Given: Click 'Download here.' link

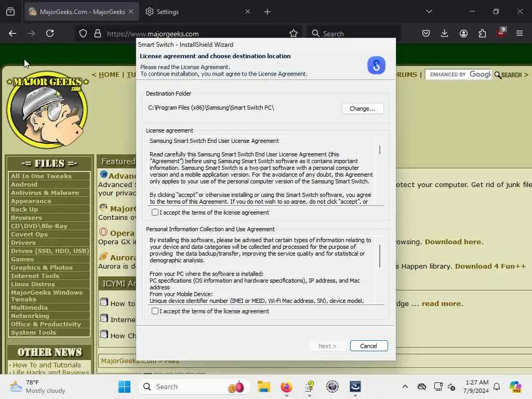Looking at the screenshot, I should [454, 242].
